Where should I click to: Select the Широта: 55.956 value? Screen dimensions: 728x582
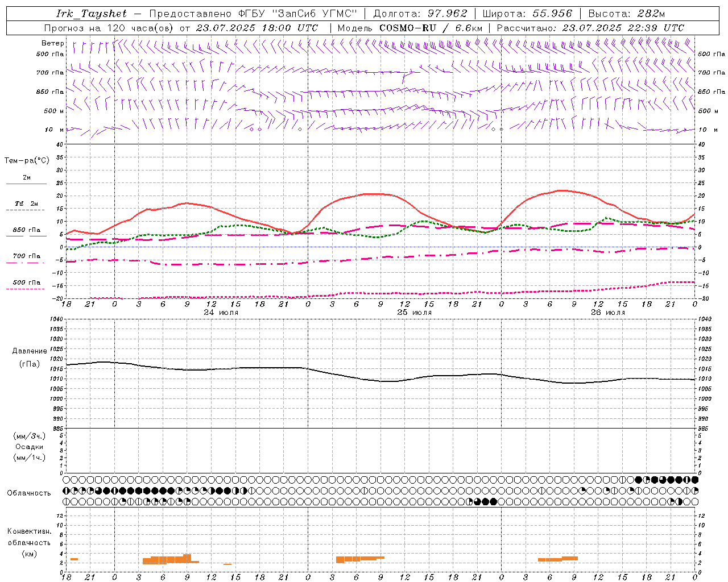(527, 14)
